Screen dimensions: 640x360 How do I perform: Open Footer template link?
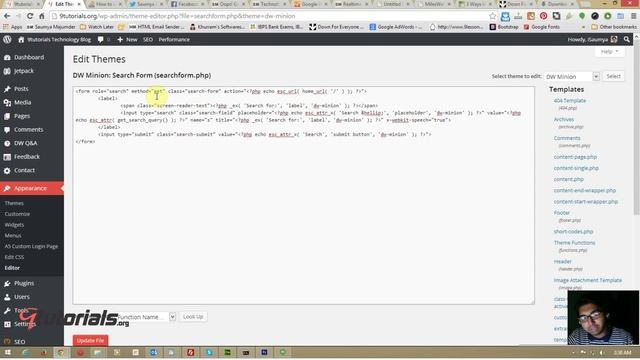click(x=562, y=213)
